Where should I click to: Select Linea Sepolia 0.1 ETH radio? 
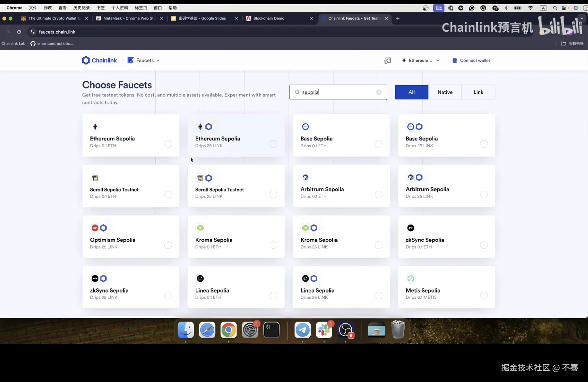pyautogui.click(x=273, y=295)
